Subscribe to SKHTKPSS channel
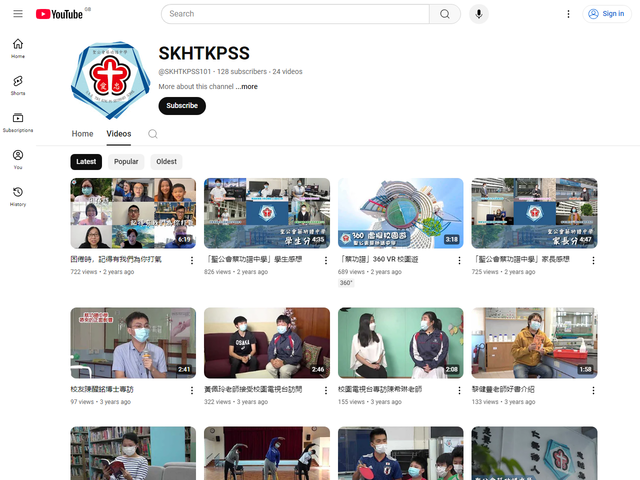The height and width of the screenshot is (480, 640). point(182,106)
